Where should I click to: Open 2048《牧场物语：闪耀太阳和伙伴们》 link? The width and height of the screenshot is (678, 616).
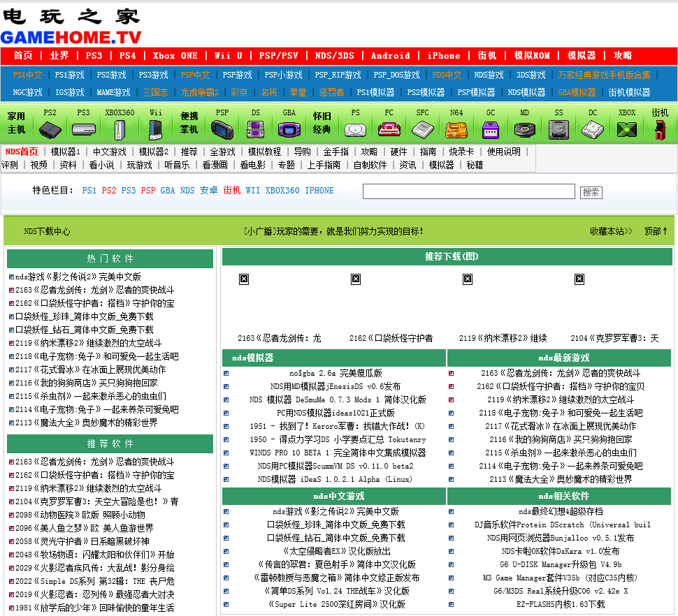click(94, 555)
